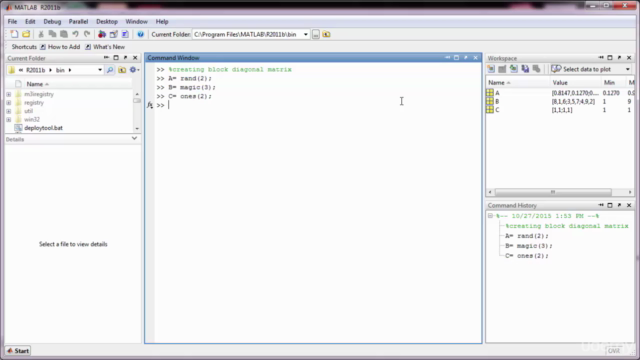Open the Window menu

click(136, 21)
